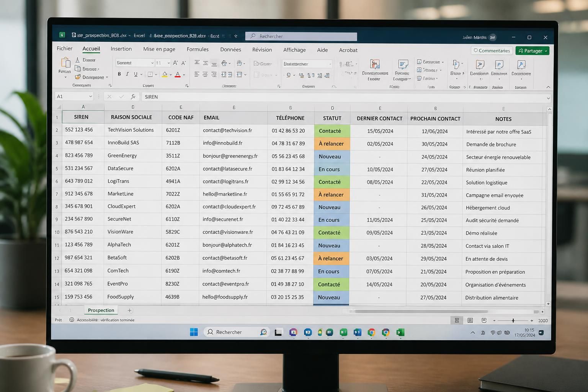Open the font size dropdown
The height and width of the screenshot is (392, 588).
pyautogui.click(x=168, y=63)
